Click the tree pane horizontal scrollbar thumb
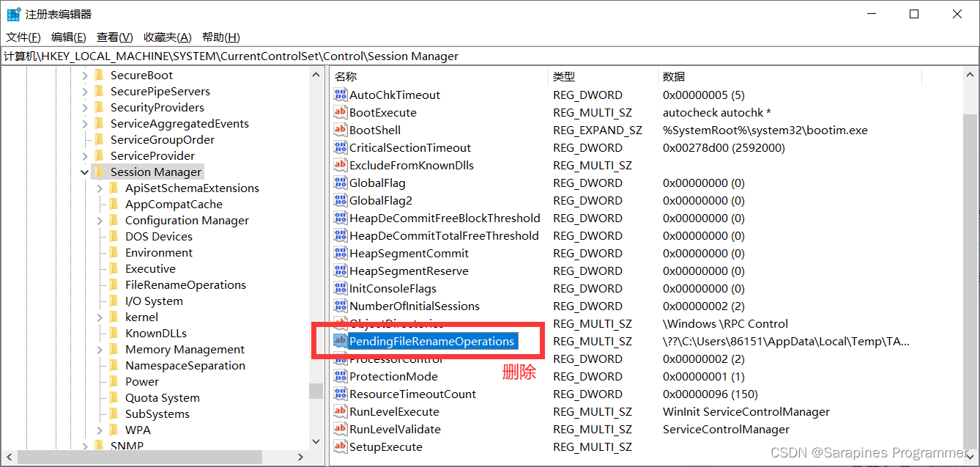 click(139, 457)
